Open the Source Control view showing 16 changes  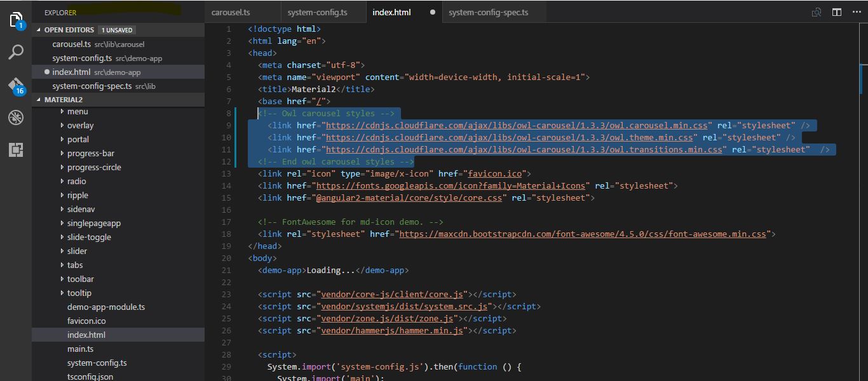(16, 84)
